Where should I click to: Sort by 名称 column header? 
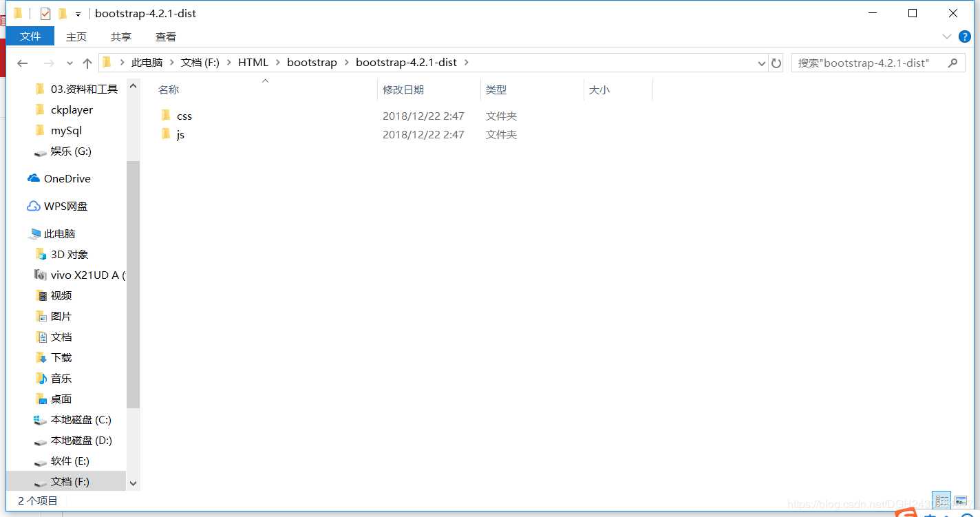coord(169,90)
